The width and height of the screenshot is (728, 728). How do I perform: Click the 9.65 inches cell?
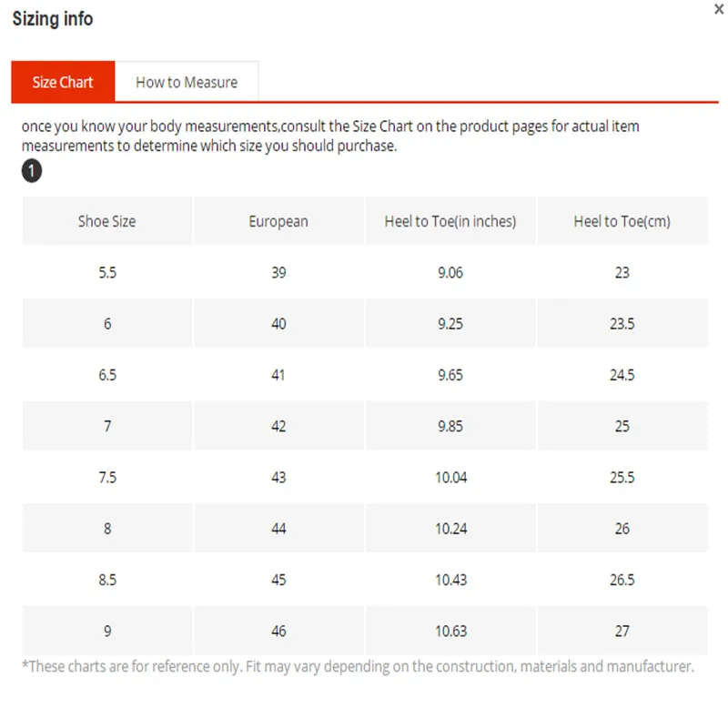click(450, 375)
